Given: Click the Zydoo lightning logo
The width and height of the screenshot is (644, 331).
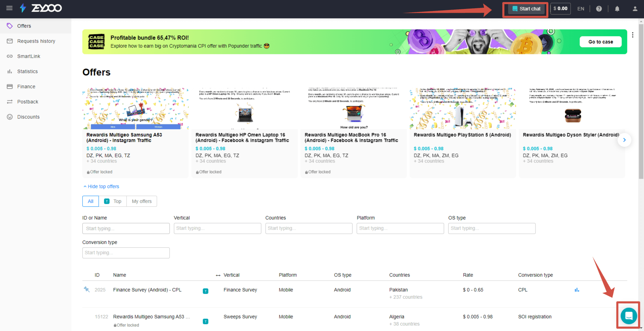Looking at the screenshot, I should pyautogui.click(x=23, y=8).
